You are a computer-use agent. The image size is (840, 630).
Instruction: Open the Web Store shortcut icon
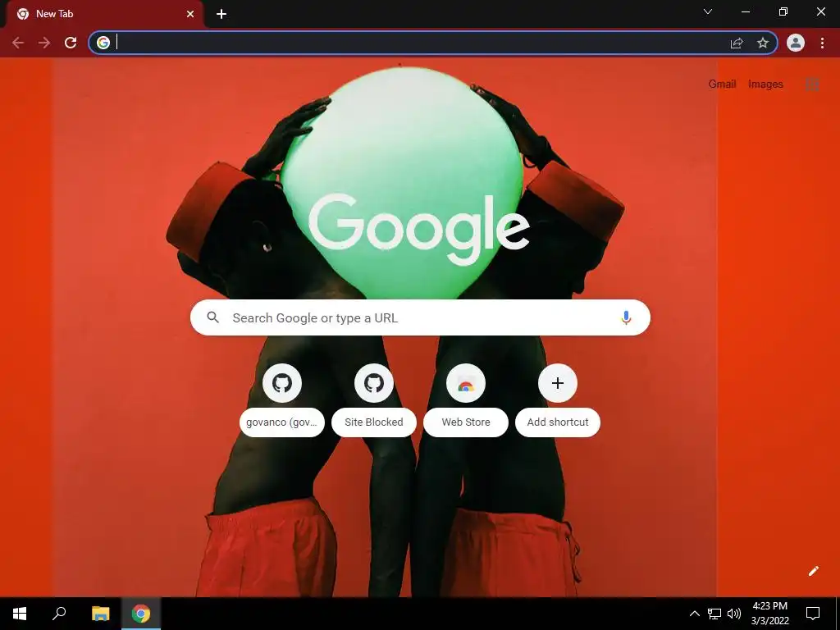466,383
